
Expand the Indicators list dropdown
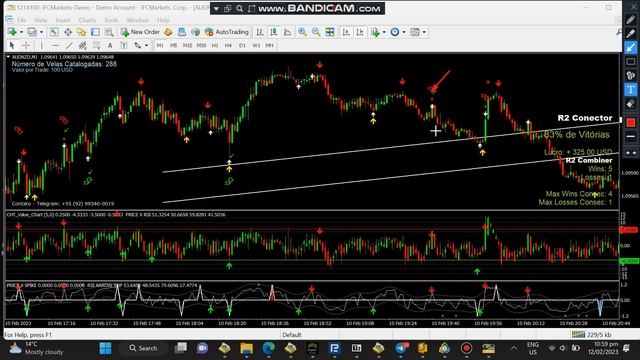click(384, 32)
